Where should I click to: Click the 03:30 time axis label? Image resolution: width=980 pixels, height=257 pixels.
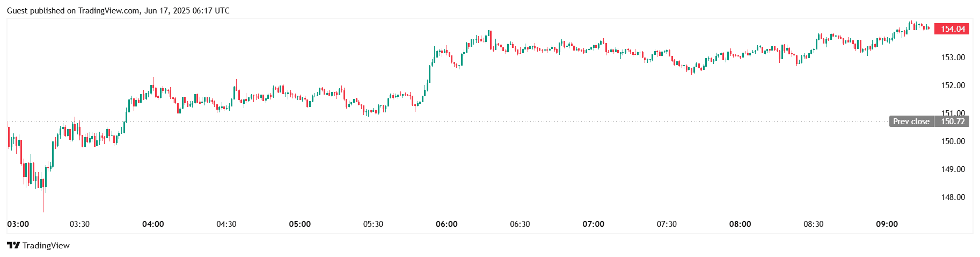pos(80,224)
